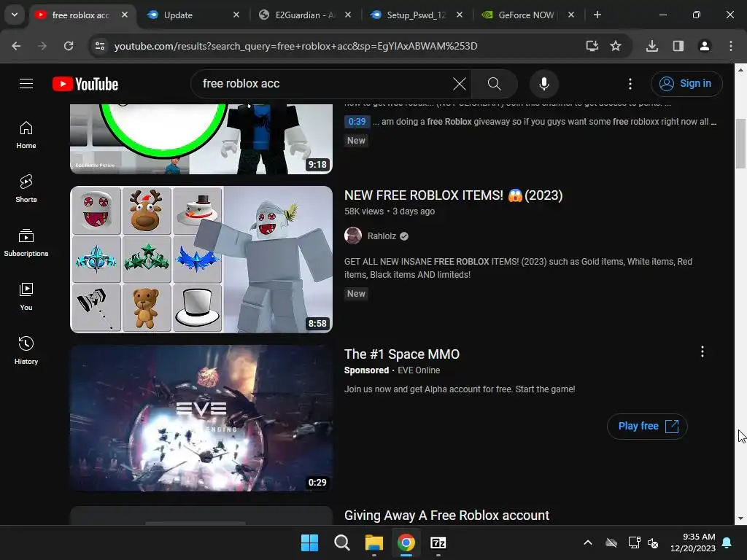Screen dimensions: 747x560
Task: Click the Sign in button
Action: pos(686,84)
